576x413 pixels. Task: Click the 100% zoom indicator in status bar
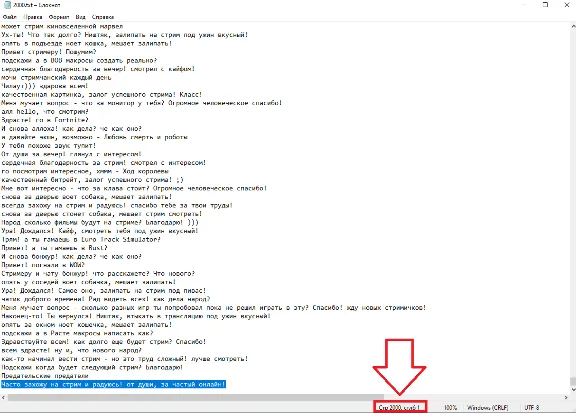(x=450, y=407)
